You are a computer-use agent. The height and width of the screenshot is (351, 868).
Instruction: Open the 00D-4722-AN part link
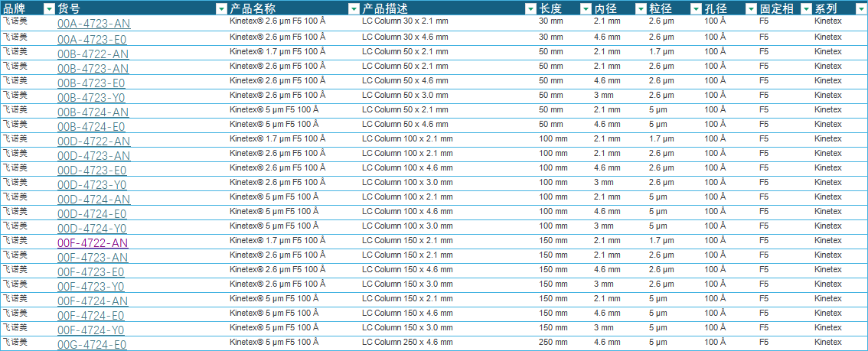point(93,141)
